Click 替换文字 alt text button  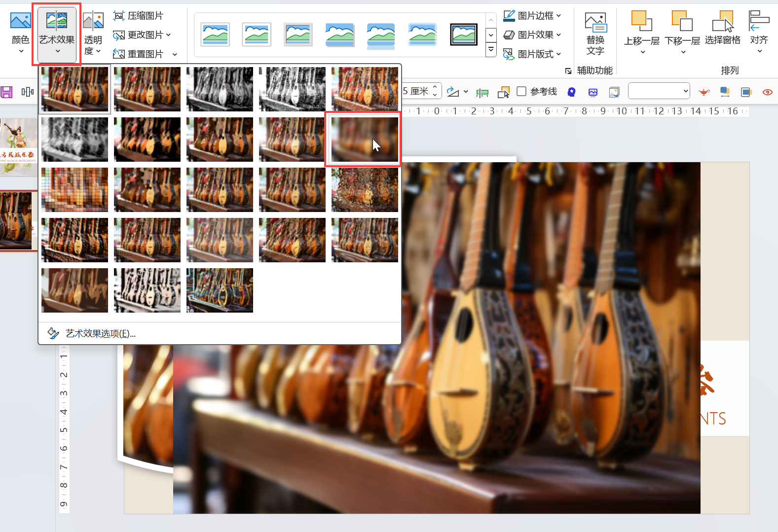(x=595, y=34)
